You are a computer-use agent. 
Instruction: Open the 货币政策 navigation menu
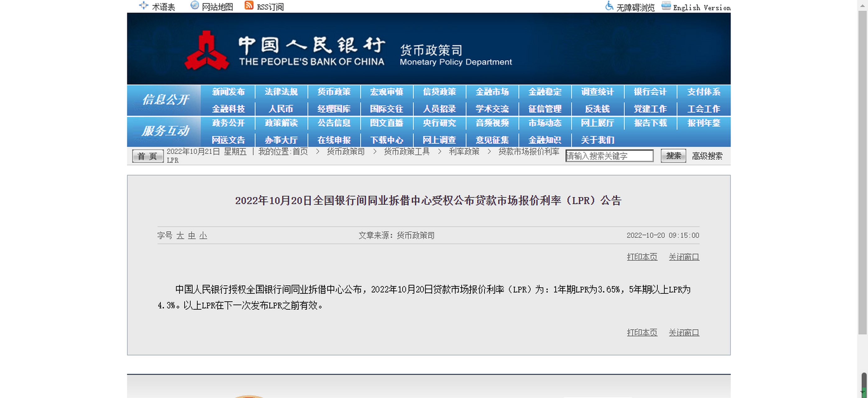pyautogui.click(x=334, y=91)
